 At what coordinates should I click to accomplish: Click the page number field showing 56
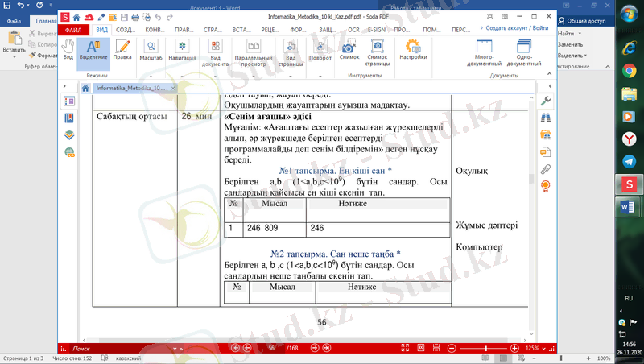271,348
